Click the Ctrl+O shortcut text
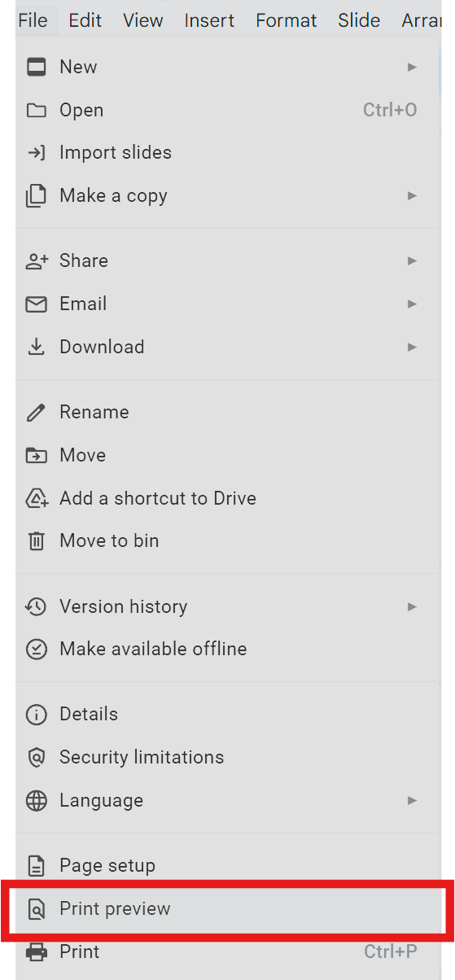The width and height of the screenshot is (455, 980). point(390,110)
